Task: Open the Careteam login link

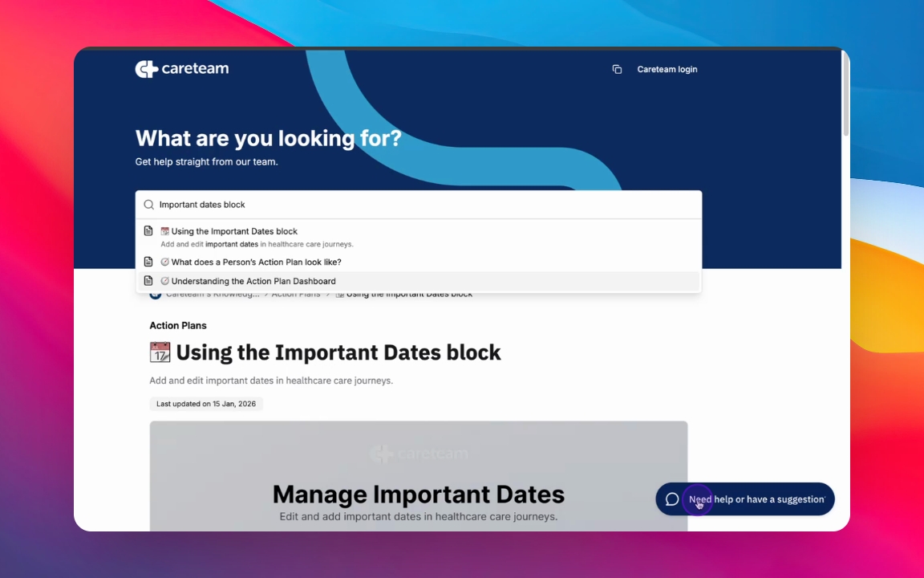Action: (667, 70)
